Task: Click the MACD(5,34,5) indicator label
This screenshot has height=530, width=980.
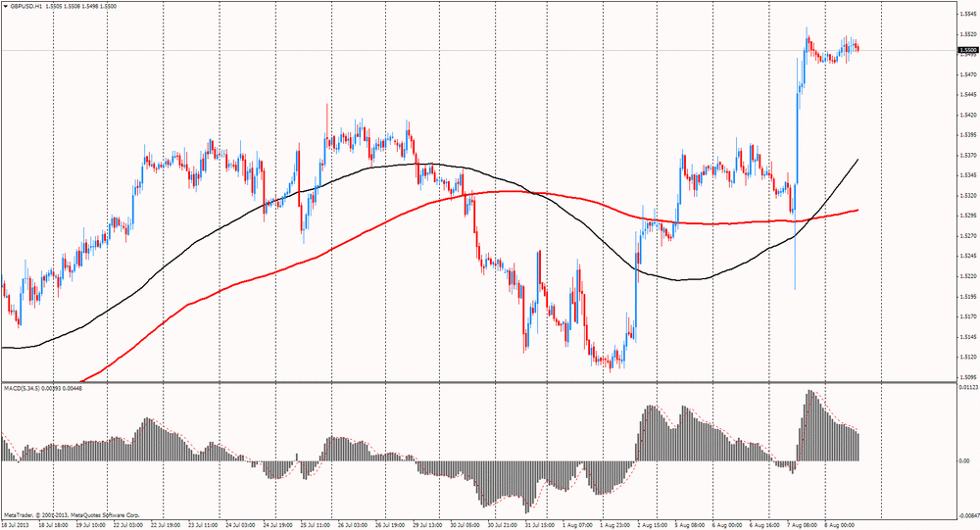Action: [24, 388]
